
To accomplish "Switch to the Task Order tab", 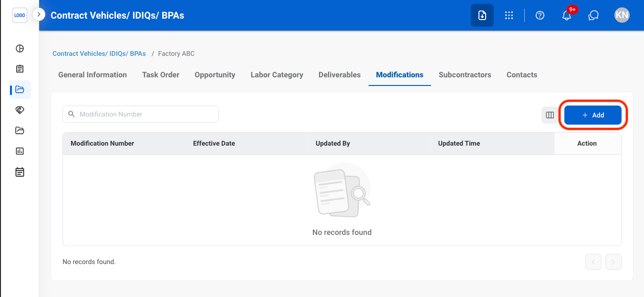I will click(x=161, y=75).
